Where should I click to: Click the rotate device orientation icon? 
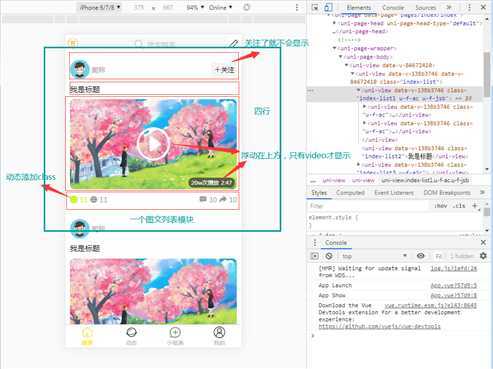246,7
